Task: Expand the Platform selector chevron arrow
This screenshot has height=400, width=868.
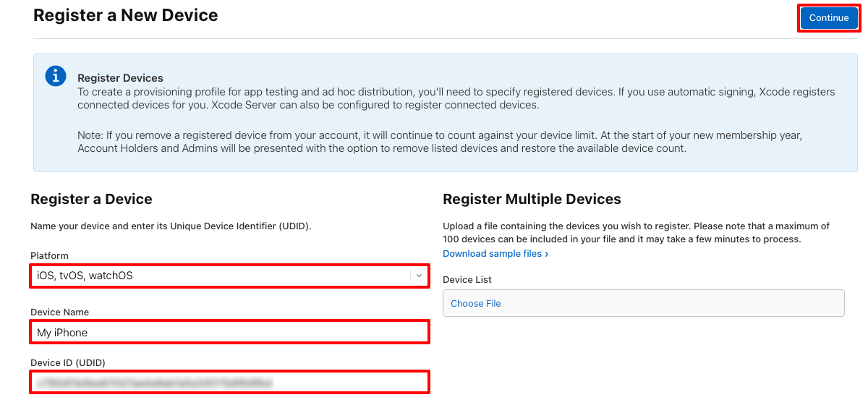Action: 419,276
